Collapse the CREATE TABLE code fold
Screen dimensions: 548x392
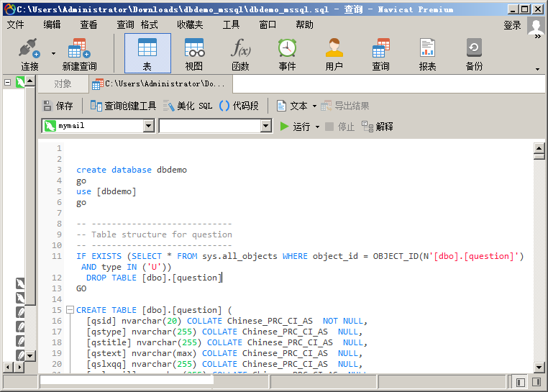coord(70,310)
